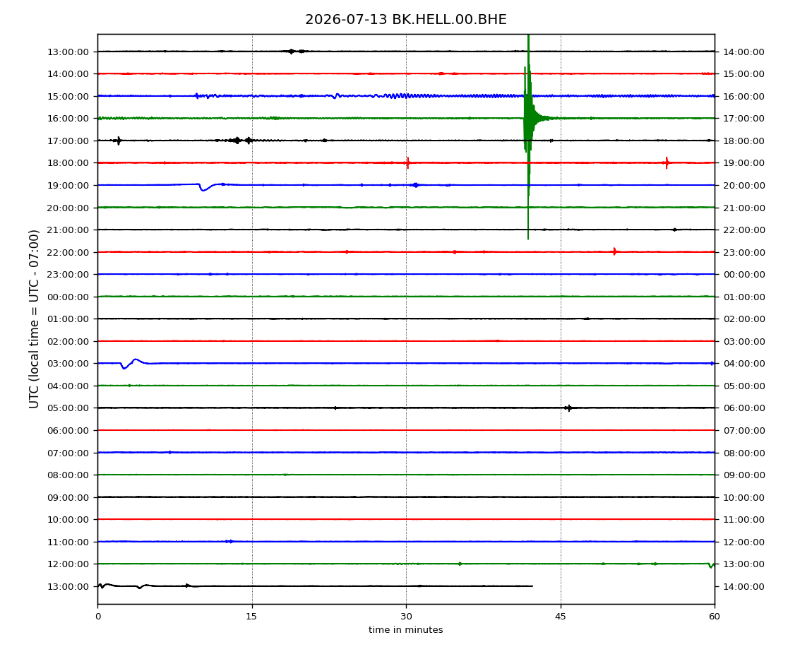This screenshot has height=671, width=812.
Task: Select the 13:00:00 top left time label
Action: click(68, 52)
